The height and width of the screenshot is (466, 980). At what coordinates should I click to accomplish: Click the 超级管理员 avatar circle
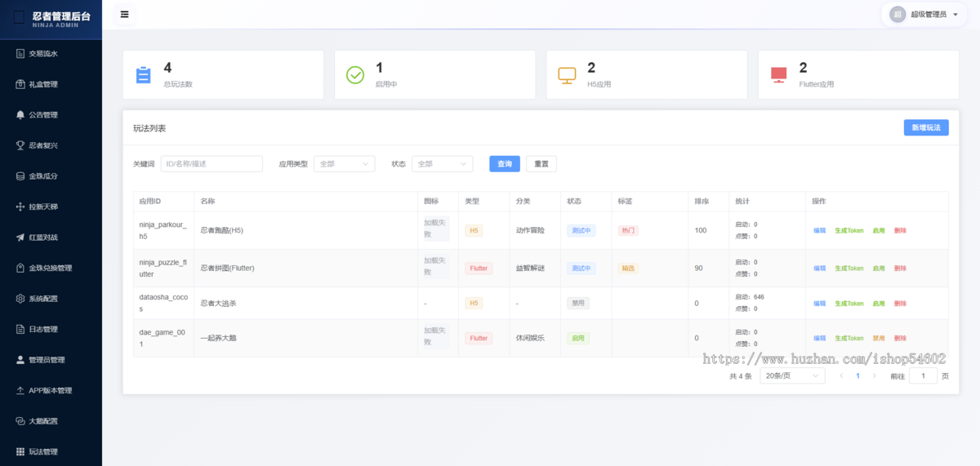coord(898,14)
